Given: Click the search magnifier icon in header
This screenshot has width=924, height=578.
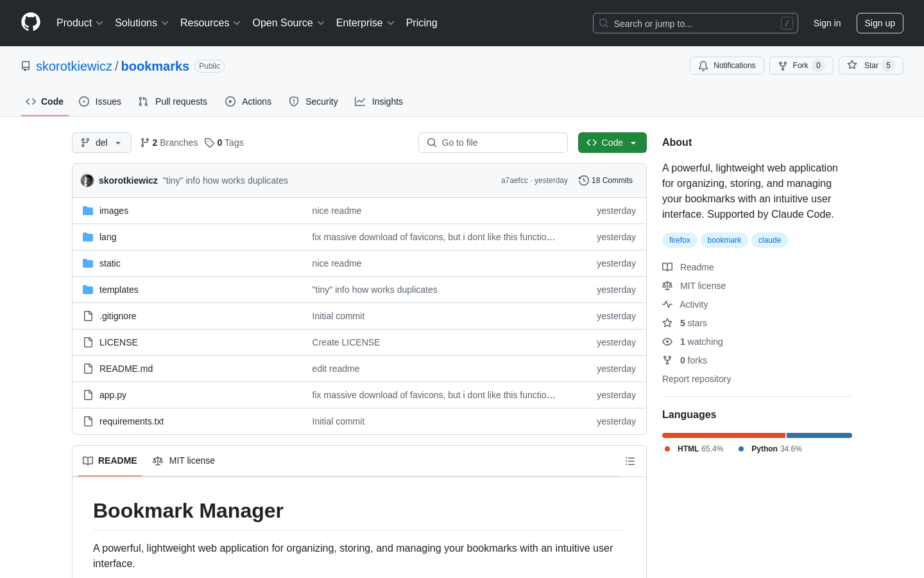Looking at the screenshot, I should point(604,23).
